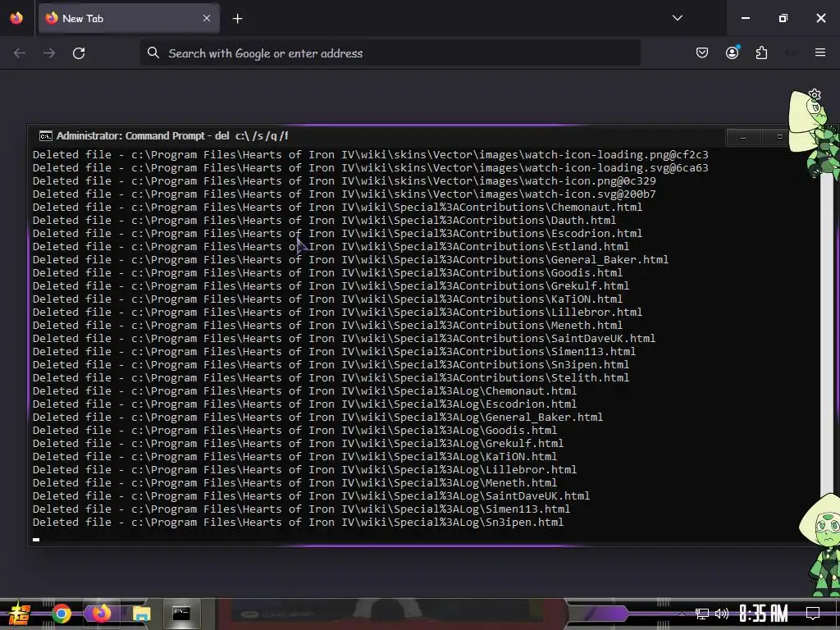Open New Tab personalize gear icon
Image resolution: width=840 pixels, height=630 pixels.
815,95
